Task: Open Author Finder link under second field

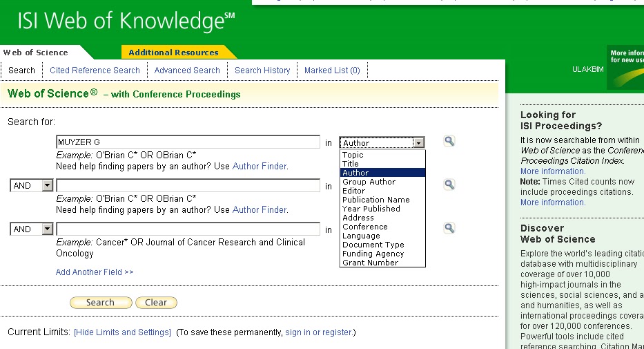Action: [260, 209]
